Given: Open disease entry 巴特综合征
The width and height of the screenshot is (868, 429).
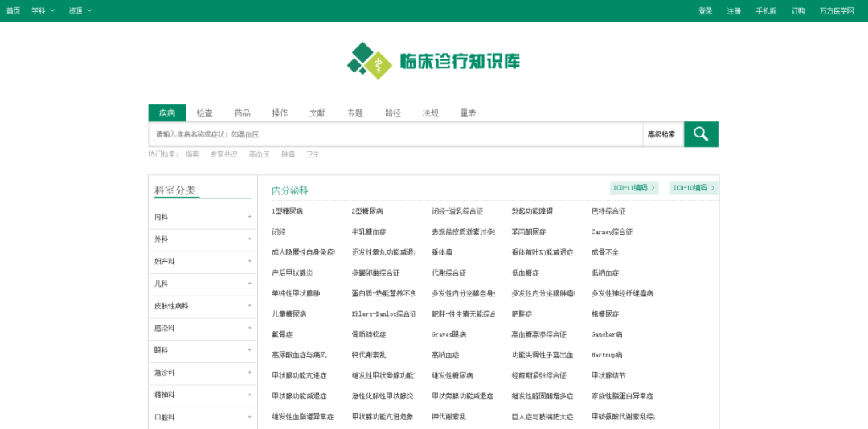Looking at the screenshot, I should point(608,211).
